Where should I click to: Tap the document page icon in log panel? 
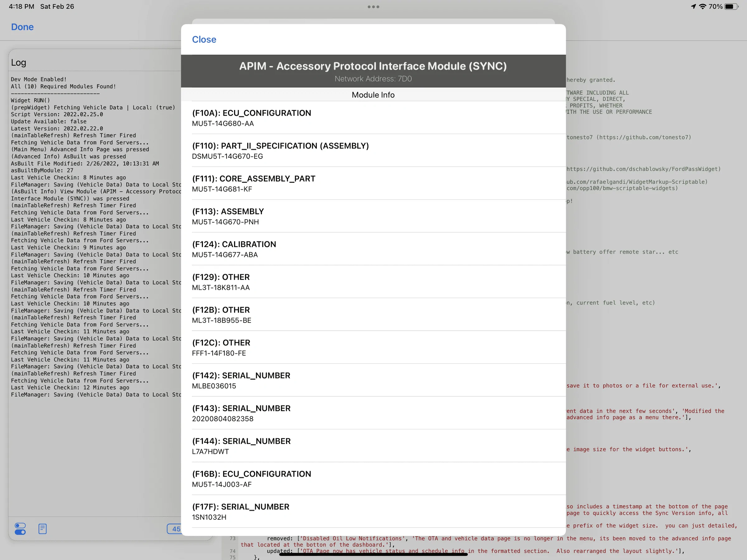click(x=43, y=529)
